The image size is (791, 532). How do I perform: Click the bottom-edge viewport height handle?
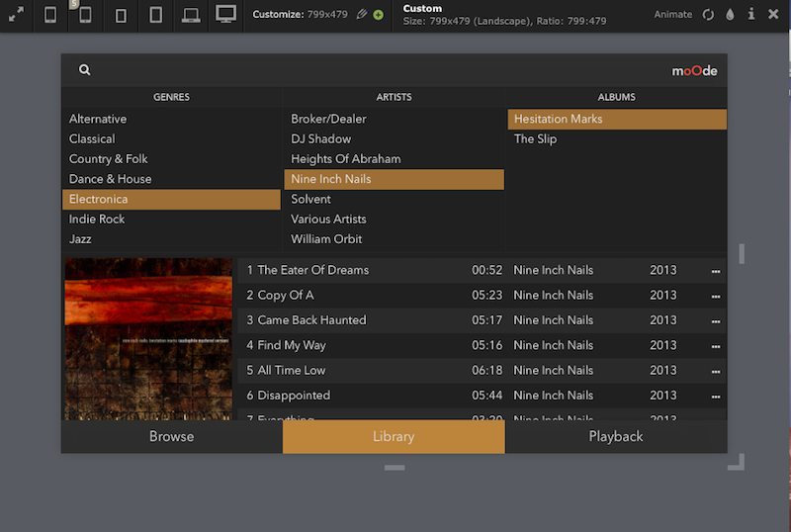pyautogui.click(x=395, y=468)
